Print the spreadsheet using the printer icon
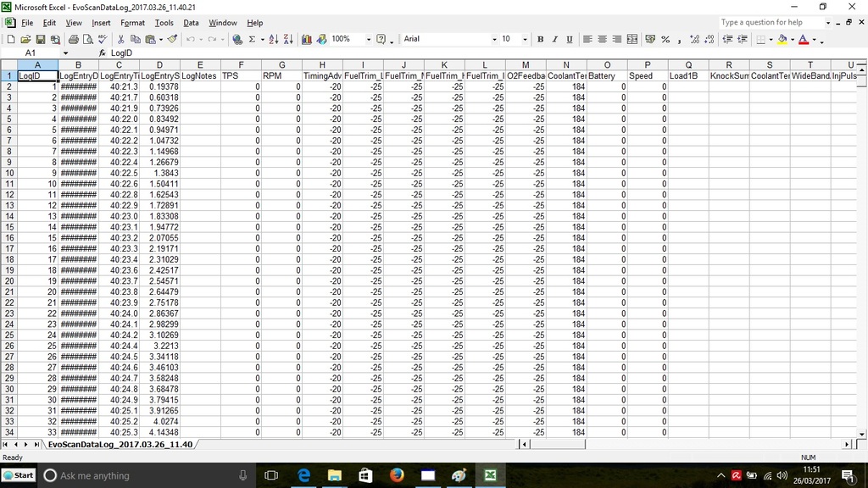The image size is (868, 488). [73, 39]
